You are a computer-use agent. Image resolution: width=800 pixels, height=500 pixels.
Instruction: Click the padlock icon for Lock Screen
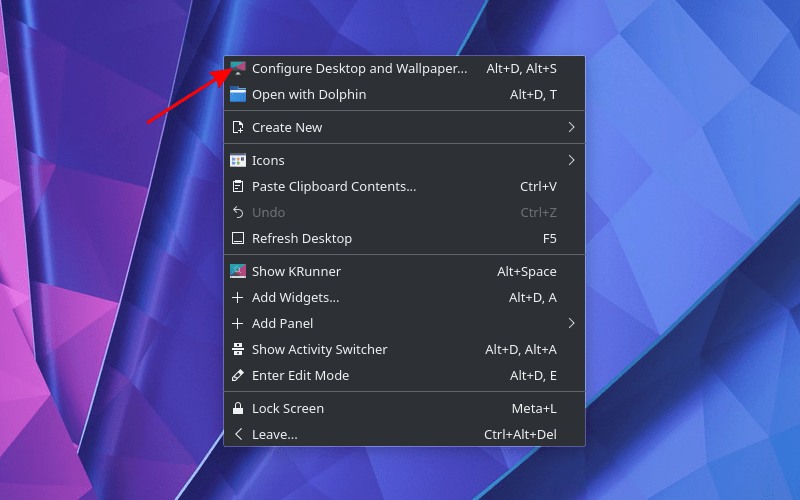point(238,408)
